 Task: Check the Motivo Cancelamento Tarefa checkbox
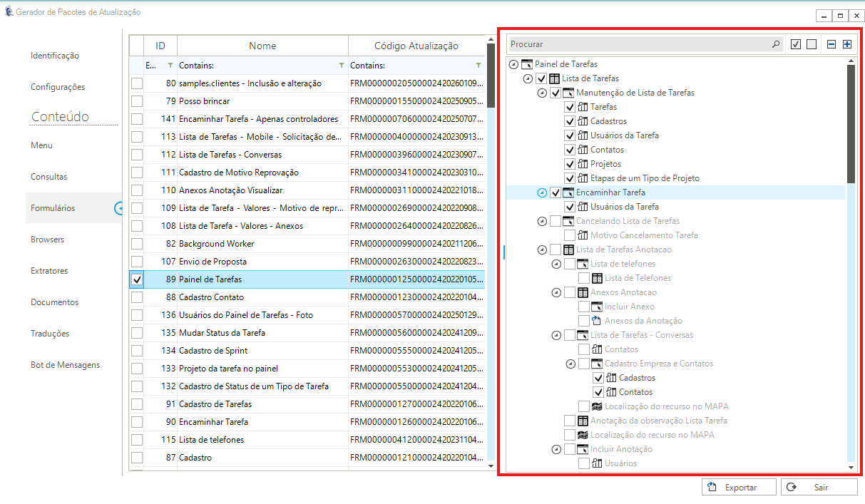[570, 235]
